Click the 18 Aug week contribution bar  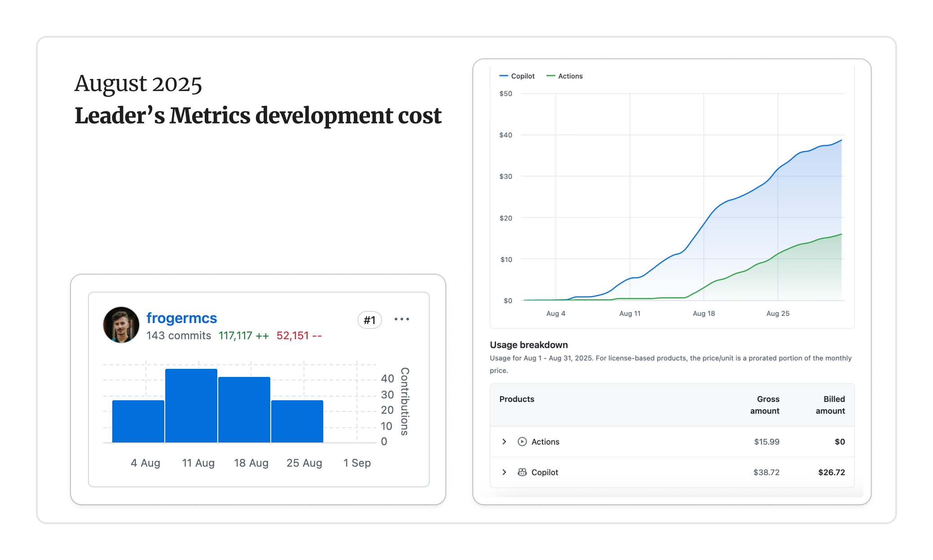244,409
